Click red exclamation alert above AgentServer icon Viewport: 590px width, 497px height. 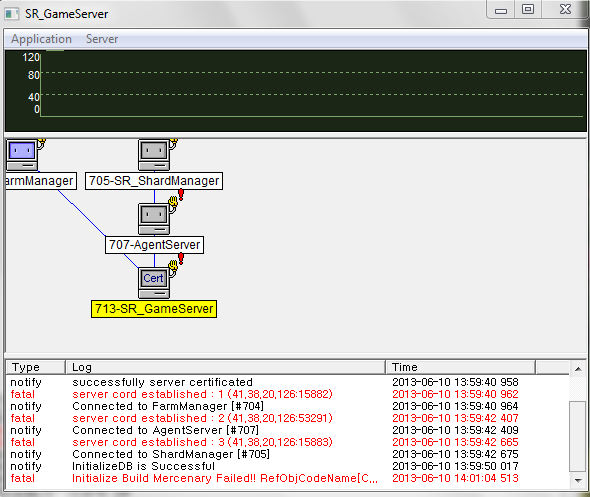pos(181,195)
